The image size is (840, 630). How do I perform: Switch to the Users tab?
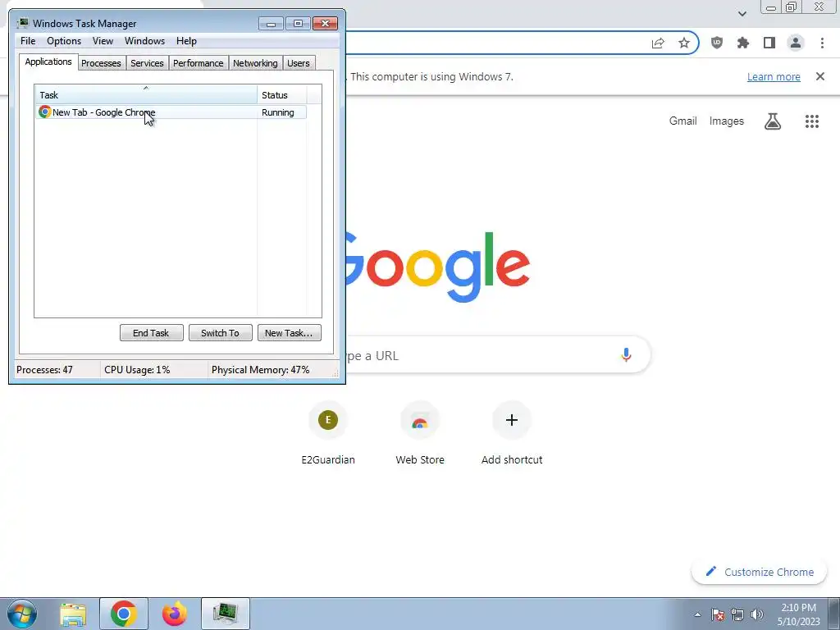(x=299, y=63)
